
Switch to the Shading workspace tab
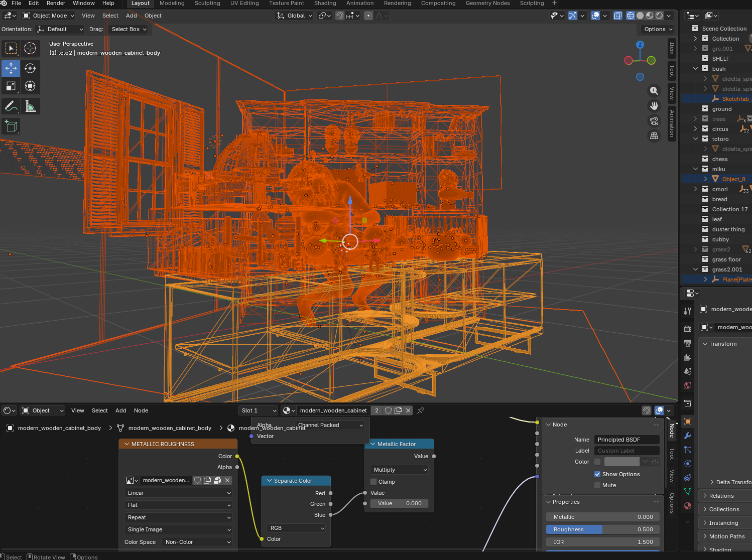point(325,3)
